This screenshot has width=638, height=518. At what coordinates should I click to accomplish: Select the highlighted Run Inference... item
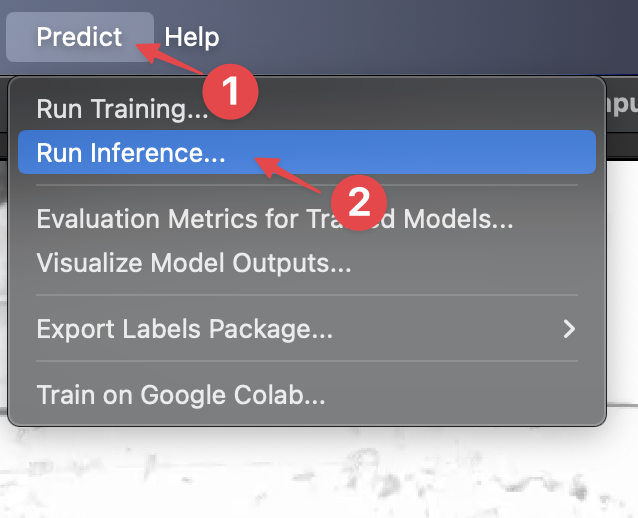(131, 153)
